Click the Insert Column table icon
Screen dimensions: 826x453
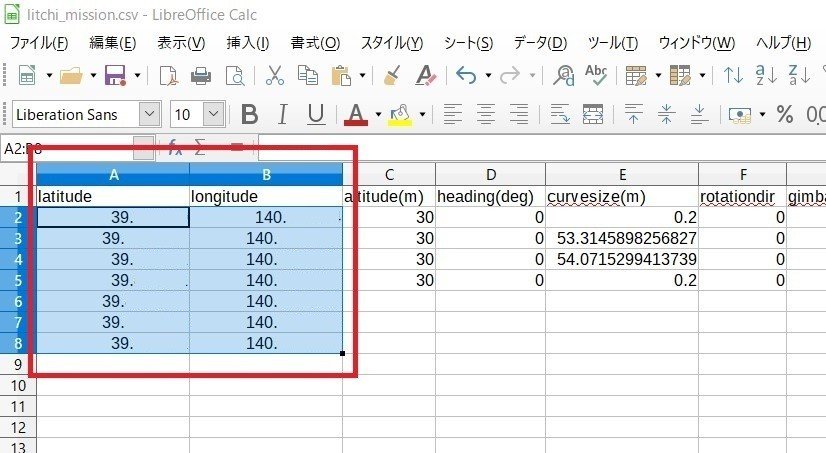click(x=680, y=75)
